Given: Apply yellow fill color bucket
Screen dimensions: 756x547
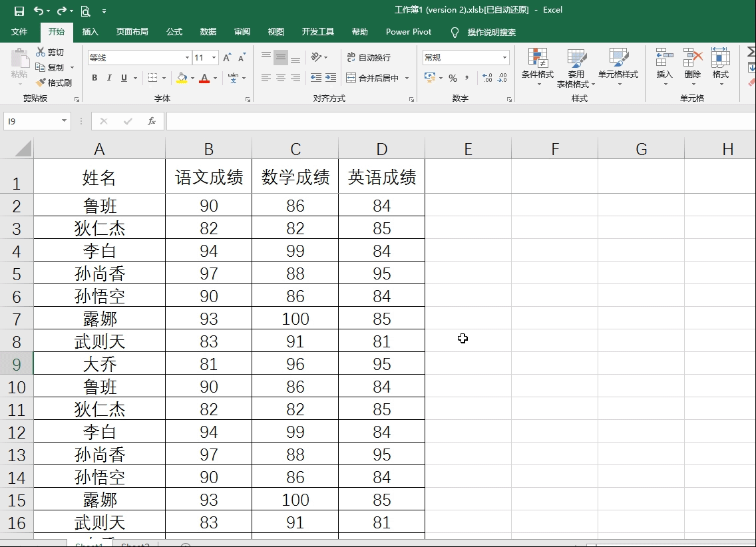Looking at the screenshot, I should click(x=182, y=78).
